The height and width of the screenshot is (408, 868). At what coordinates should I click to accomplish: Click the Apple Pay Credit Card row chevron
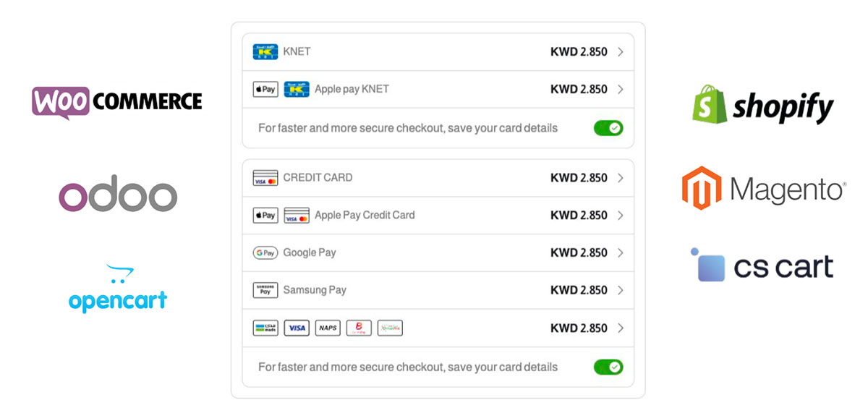point(621,216)
